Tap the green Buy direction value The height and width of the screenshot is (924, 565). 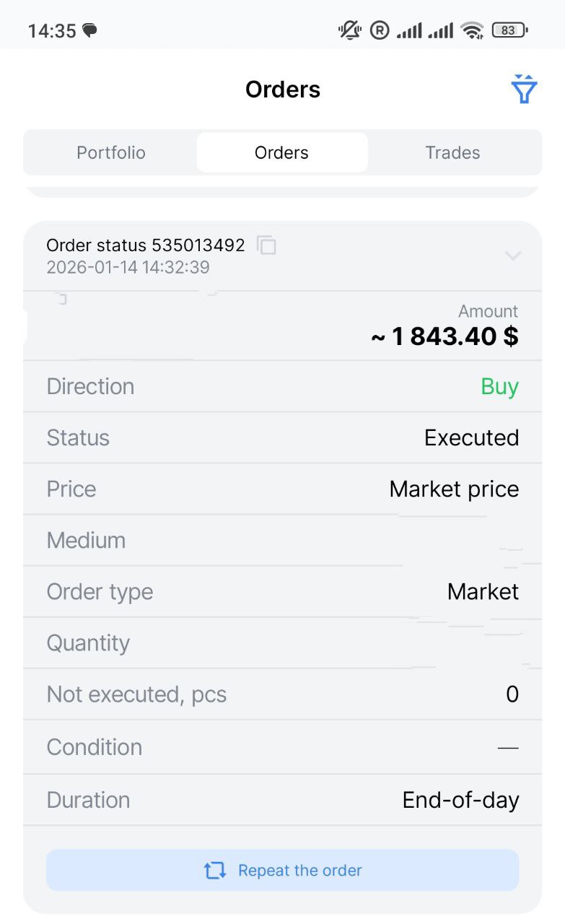(x=499, y=387)
